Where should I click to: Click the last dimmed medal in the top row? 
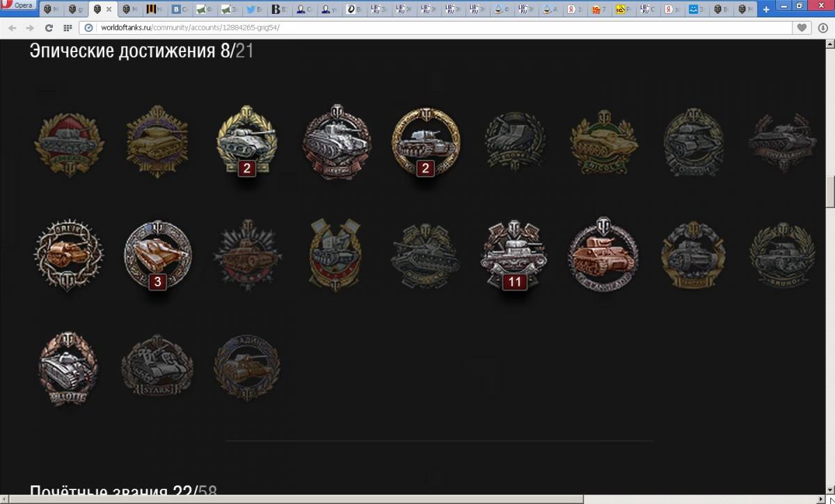point(783,141)
